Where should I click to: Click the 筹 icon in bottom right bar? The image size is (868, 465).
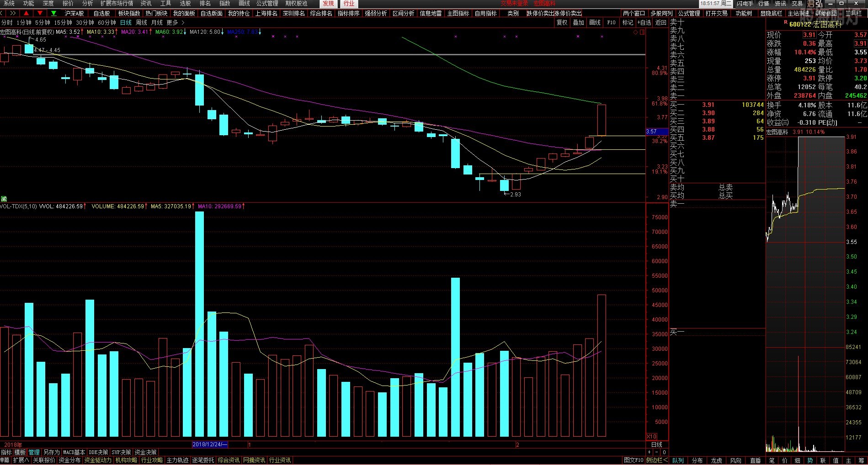pyautogui.click(x=861, y=460)
